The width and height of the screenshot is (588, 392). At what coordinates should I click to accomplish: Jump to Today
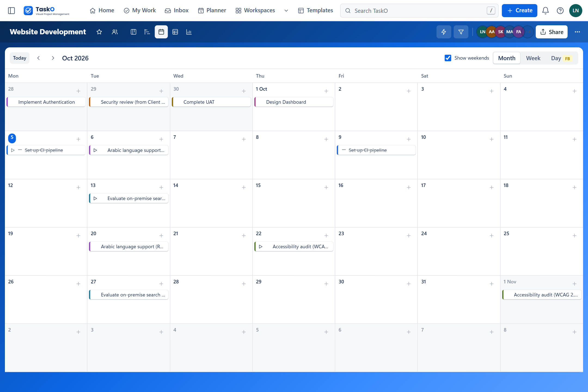20,58
